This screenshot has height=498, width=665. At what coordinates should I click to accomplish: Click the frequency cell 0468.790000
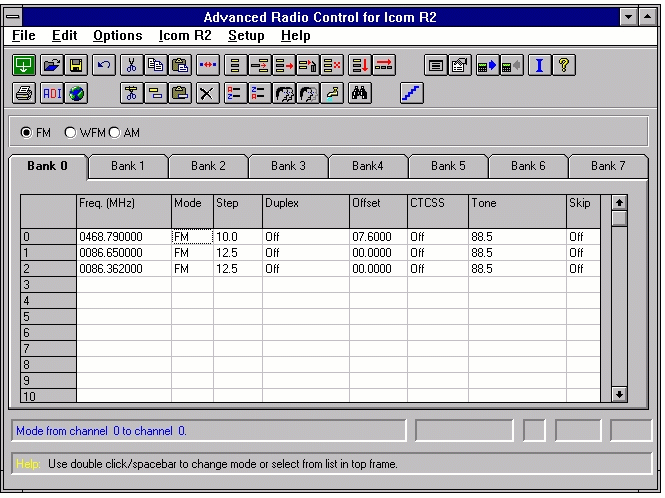point(124,237)
